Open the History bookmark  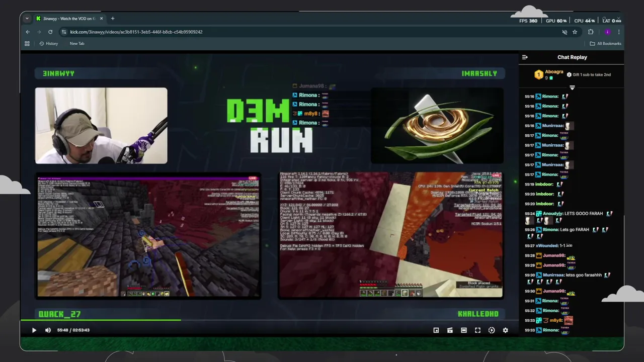49,44
